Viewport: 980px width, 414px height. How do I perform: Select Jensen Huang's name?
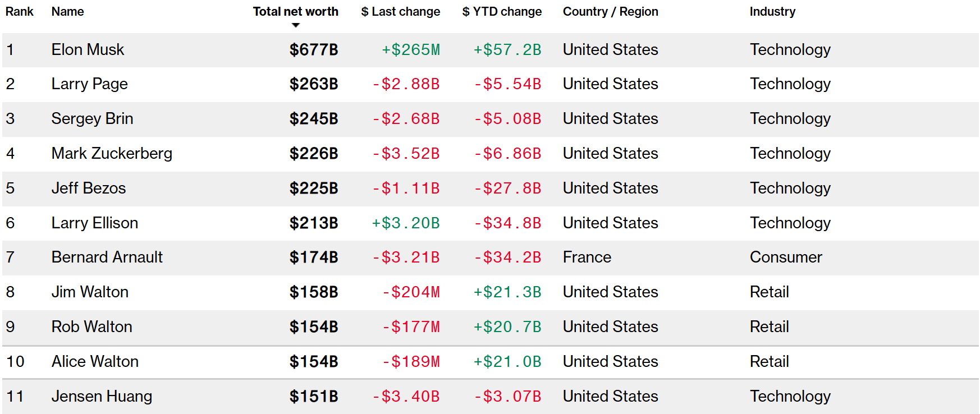click(102, 397)
